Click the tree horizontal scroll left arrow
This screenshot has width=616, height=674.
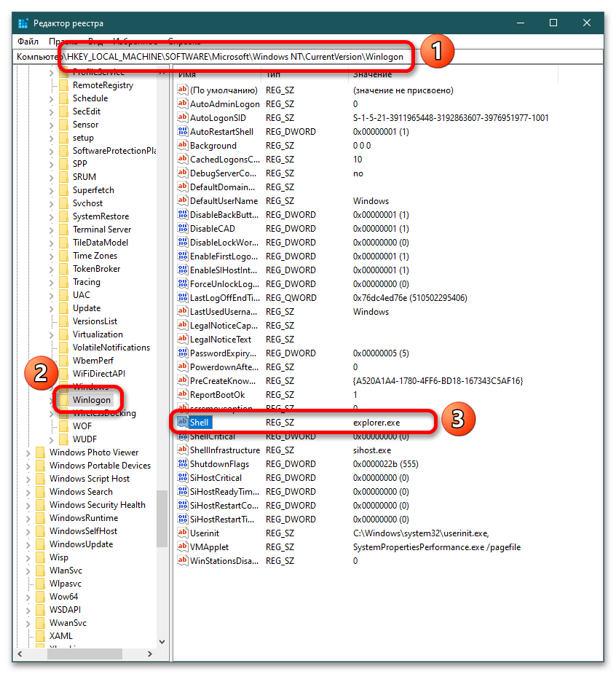click(19, 654)
